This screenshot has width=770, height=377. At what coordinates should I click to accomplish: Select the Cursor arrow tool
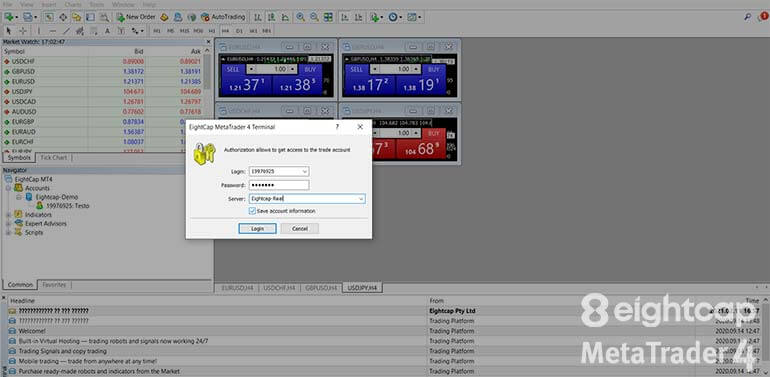point(8,30)
